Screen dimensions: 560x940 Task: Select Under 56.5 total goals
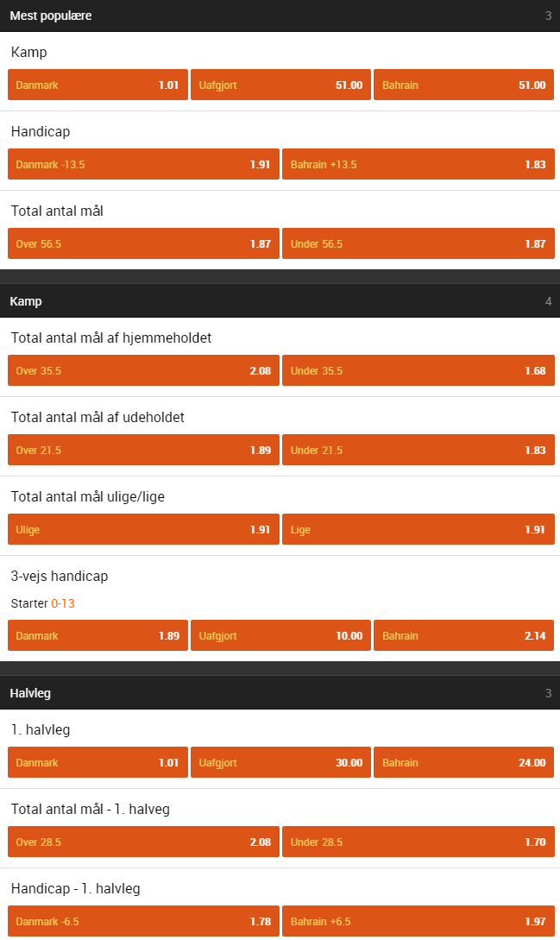[418, 244]
